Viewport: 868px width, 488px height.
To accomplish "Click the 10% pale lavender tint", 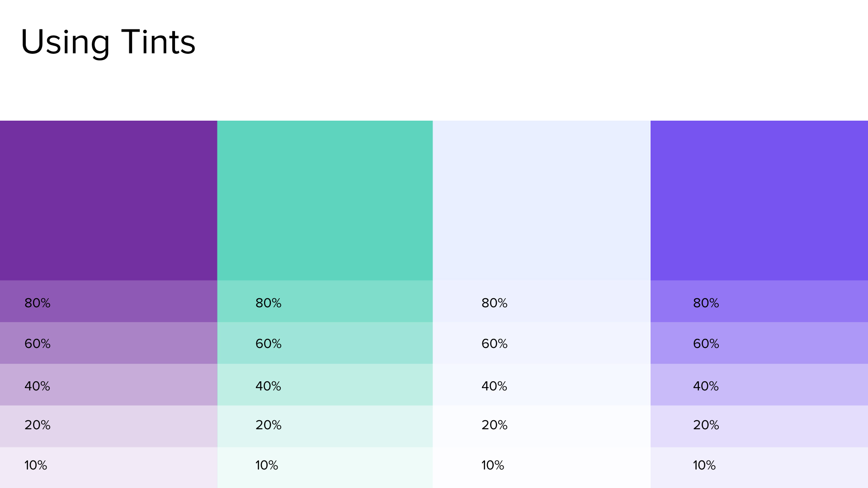I will click(541, 467).
